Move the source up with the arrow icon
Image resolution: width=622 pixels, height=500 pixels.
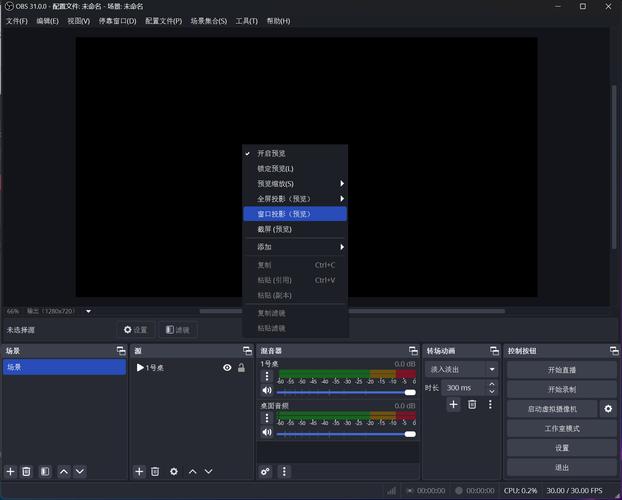[x=192, y=471]
